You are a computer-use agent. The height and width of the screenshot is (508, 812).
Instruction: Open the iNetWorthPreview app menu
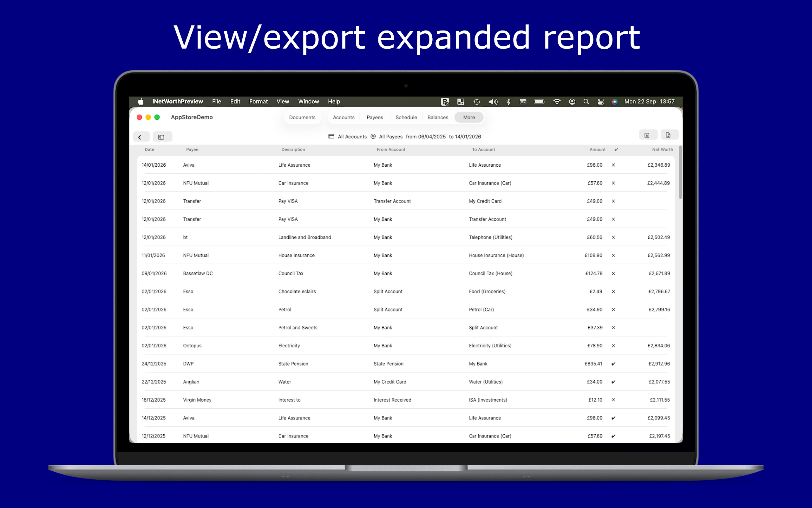pos(178,102)
